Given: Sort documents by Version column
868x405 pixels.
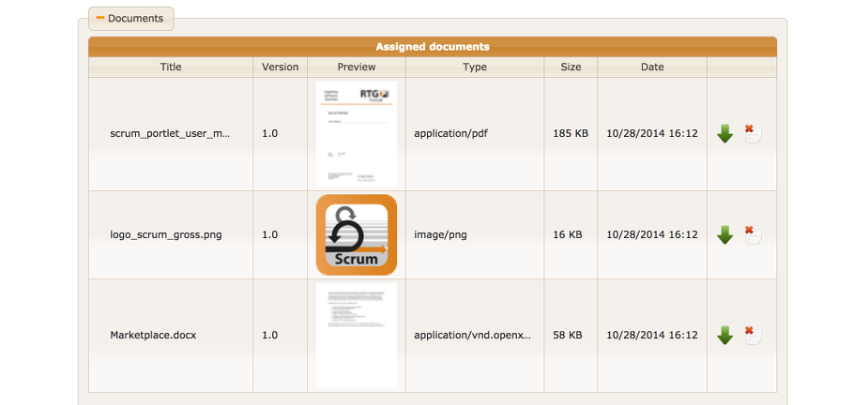Looking at the screenshot, I should pyautogui.click(x=280, y=67).
